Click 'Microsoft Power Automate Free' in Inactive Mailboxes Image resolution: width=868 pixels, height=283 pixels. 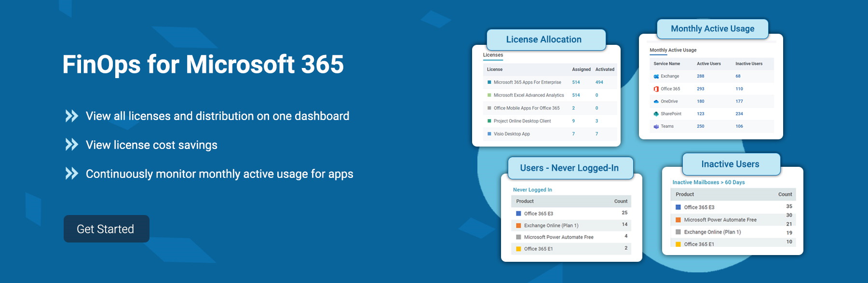[720, 220]
